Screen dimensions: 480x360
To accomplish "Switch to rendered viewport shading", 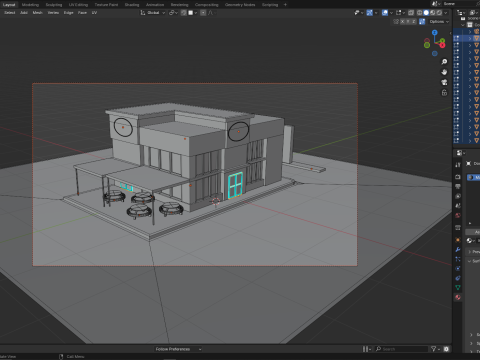I will (x=439, y=13).
